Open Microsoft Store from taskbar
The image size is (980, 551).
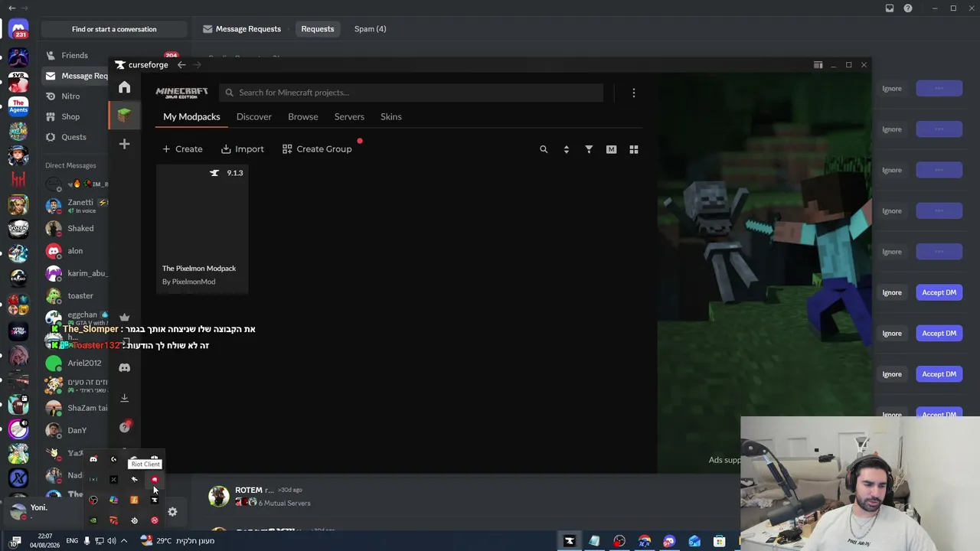719,541
